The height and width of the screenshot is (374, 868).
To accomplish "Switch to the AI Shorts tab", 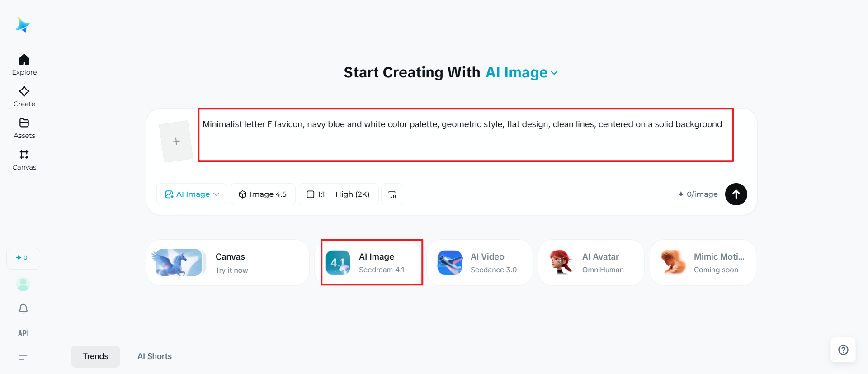I will pos(155,356).
